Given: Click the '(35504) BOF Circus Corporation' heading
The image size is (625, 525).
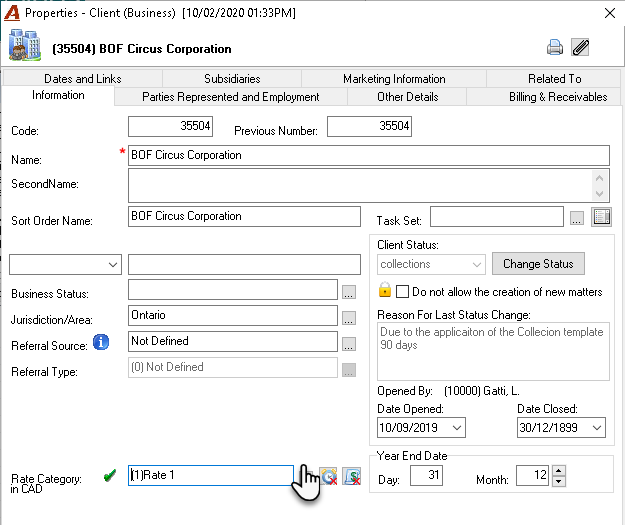Looking at the screenshot, I should (142, 49).
